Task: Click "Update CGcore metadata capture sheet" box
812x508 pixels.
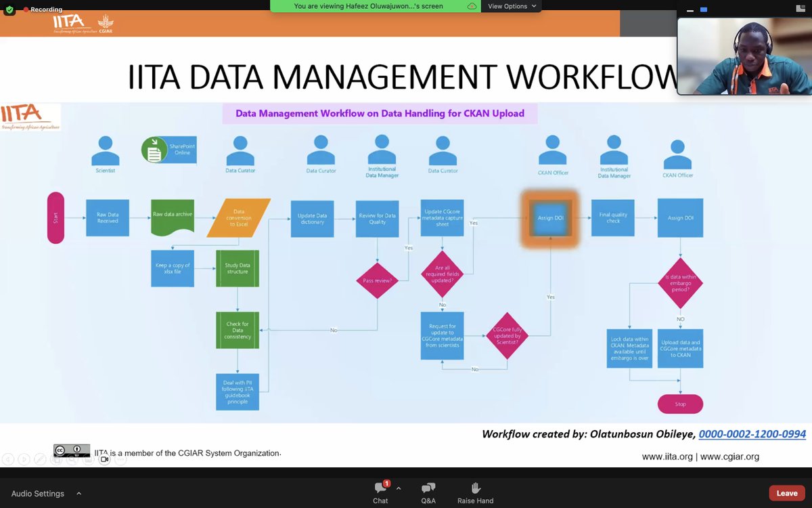Action: tap(443, 217)
